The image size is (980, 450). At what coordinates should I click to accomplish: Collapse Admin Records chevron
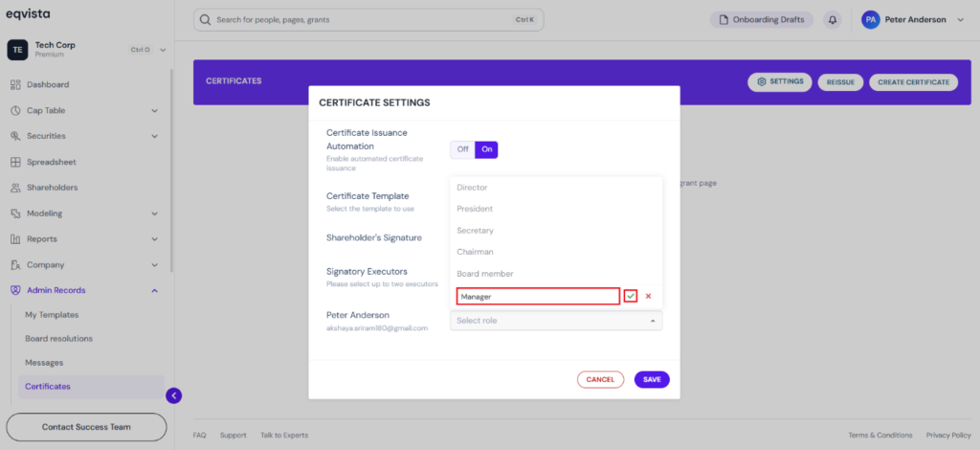click(154, 291)
